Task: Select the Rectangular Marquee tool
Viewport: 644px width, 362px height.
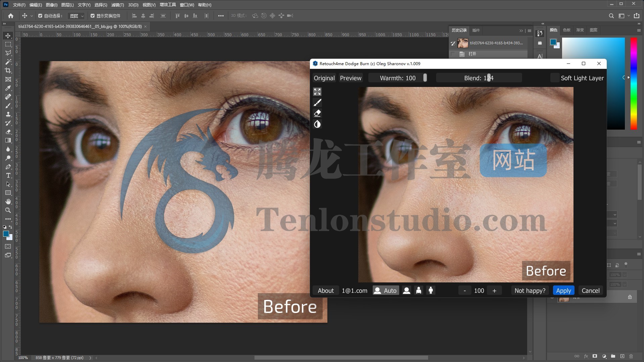Action: pos(8,44)
